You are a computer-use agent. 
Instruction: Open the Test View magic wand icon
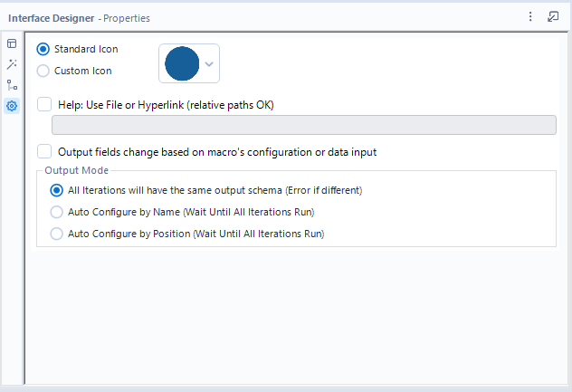(12, 64)
